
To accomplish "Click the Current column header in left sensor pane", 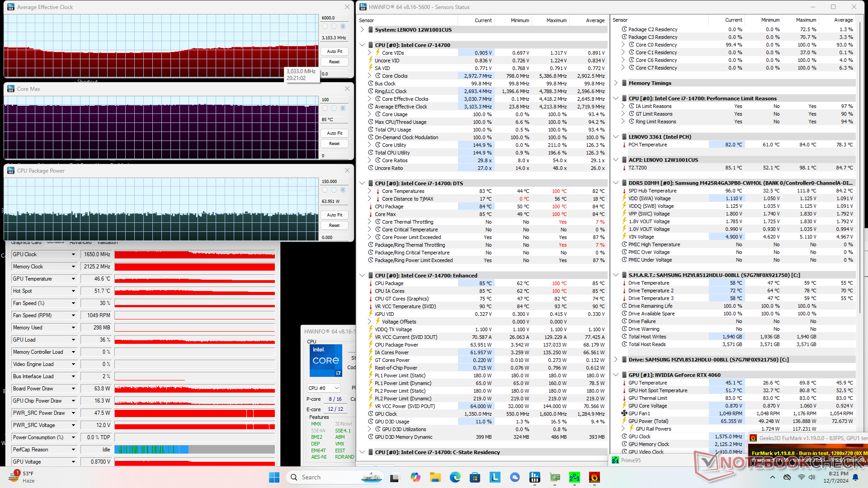I will pos(476,20).
